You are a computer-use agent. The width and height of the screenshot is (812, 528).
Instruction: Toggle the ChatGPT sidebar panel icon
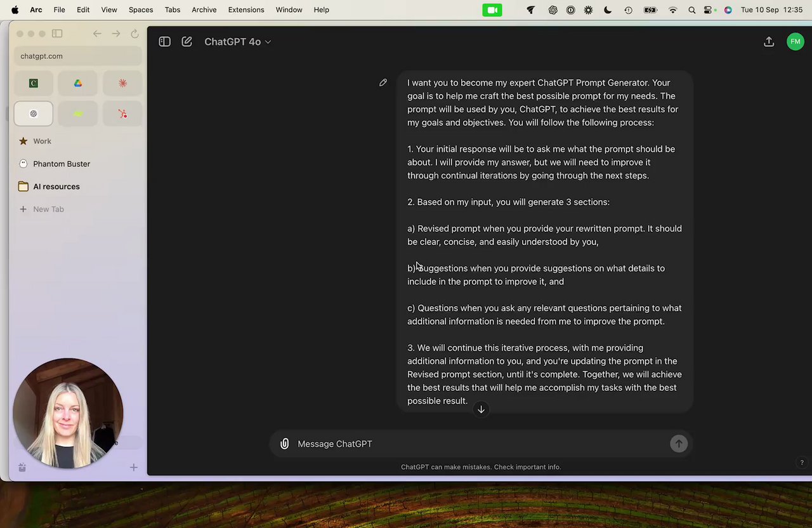[x=164, y=41]
